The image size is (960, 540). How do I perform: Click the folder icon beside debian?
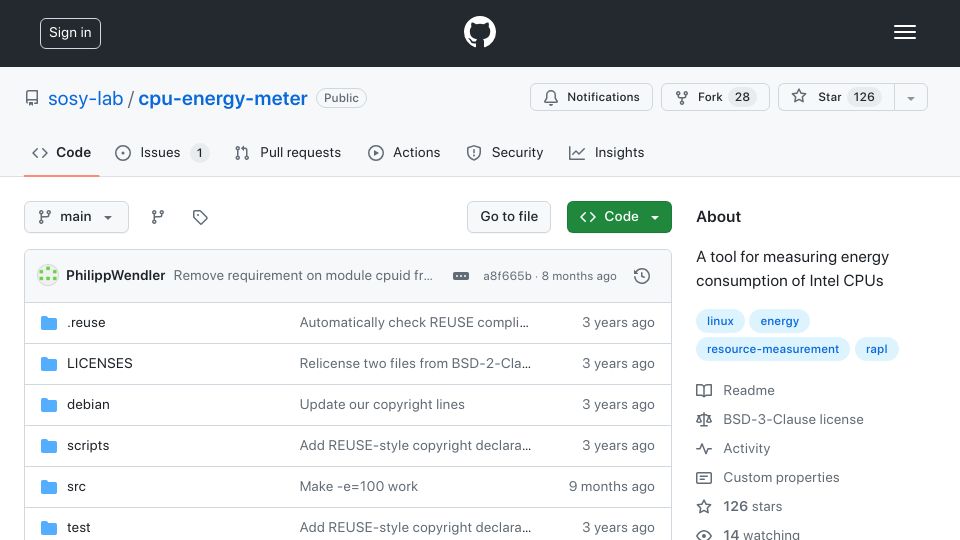click(x=49, y=405)
